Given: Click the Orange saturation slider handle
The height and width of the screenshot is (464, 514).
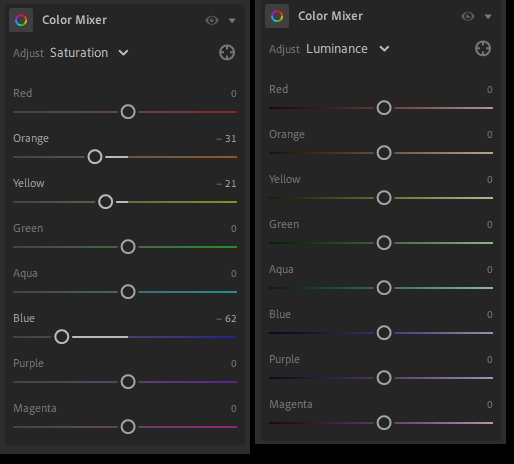Looking at the screenshot, I should (95, 157).
